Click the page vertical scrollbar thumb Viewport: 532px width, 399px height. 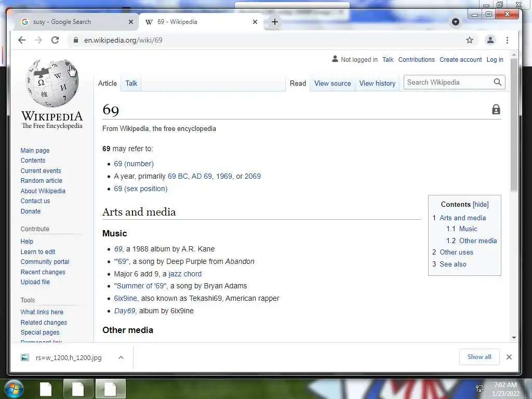(514, 125)
